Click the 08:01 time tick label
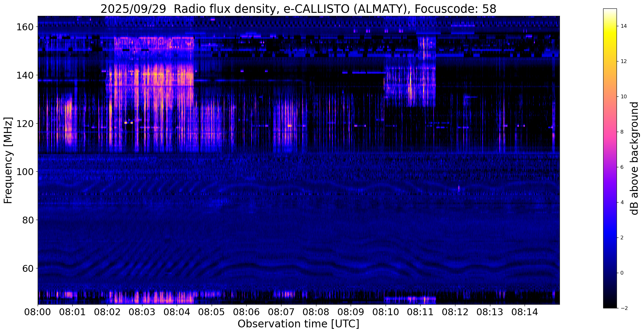Image resolution: width=644 pixels, height=333 pixels. point(73,312)
